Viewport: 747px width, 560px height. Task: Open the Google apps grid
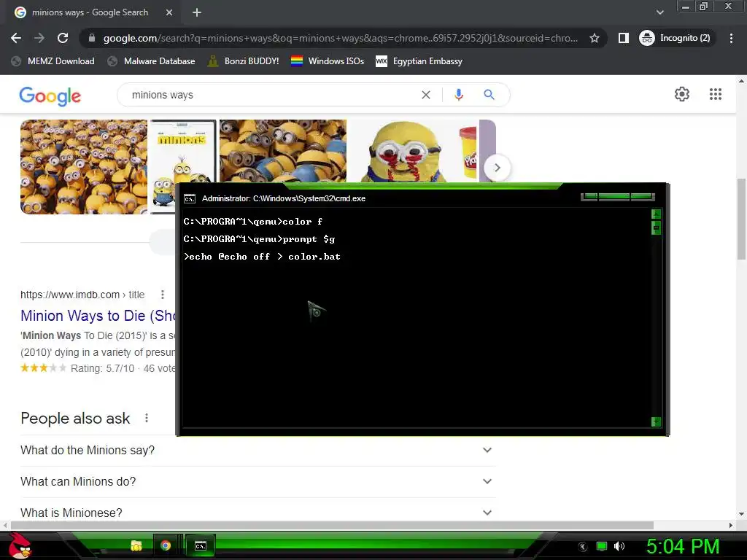(x=715, y=94)
